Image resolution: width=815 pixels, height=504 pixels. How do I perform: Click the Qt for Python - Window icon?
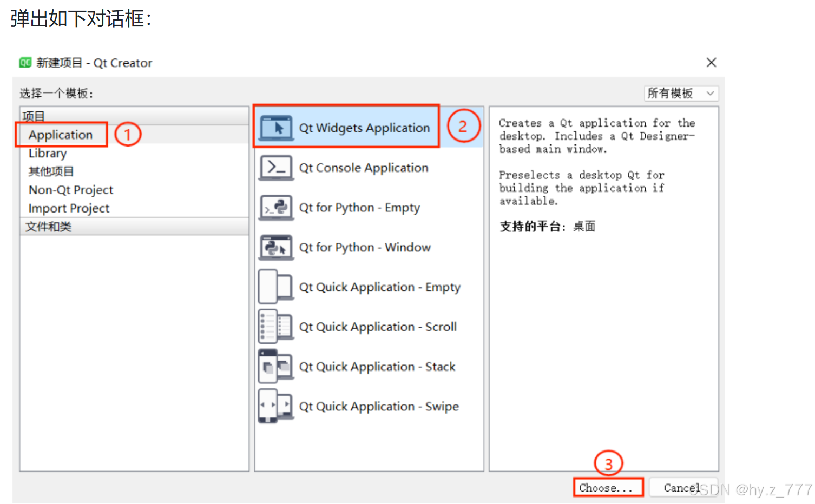[277, 247]
